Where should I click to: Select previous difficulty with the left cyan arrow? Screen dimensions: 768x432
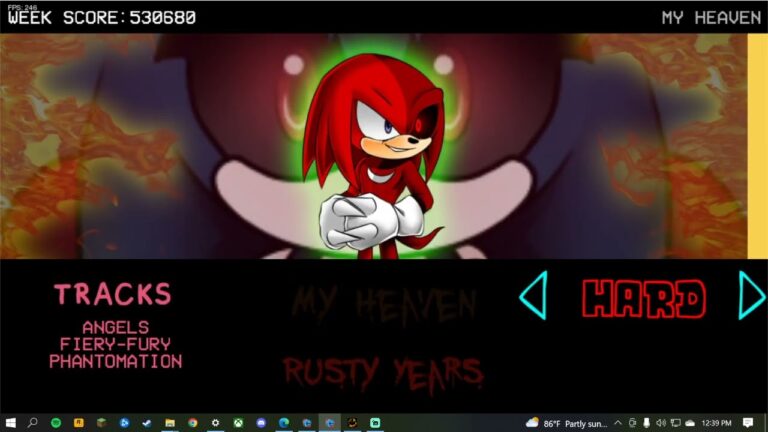click(x=533, y=295)
